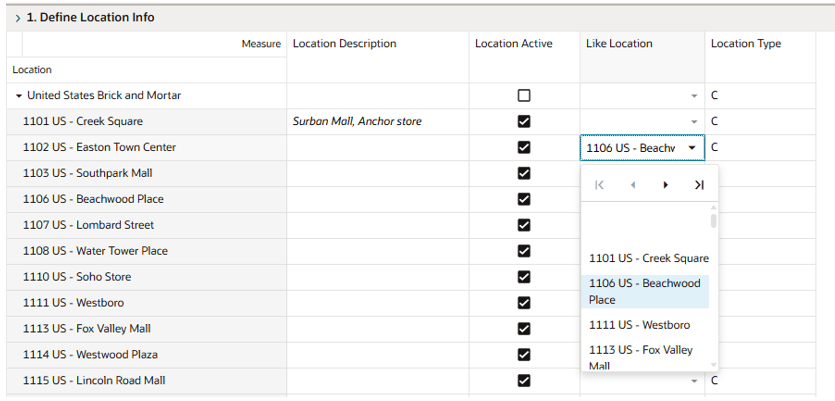The image size is (835, 401).
Task: Collapse United States Brick and Mortar group
Action: point(19,96)
